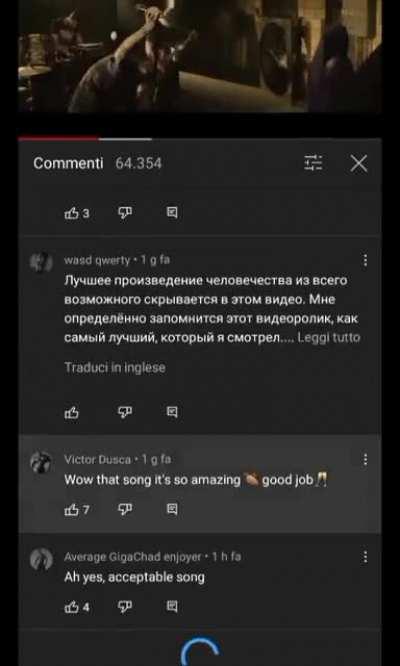Reply to the topmost partially visible comment

[172, 213]
